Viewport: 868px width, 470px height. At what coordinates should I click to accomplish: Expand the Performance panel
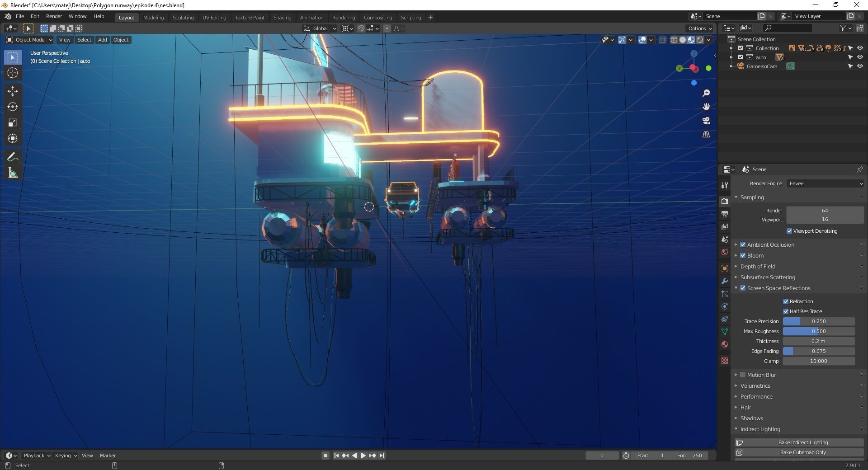click(756, 396)
